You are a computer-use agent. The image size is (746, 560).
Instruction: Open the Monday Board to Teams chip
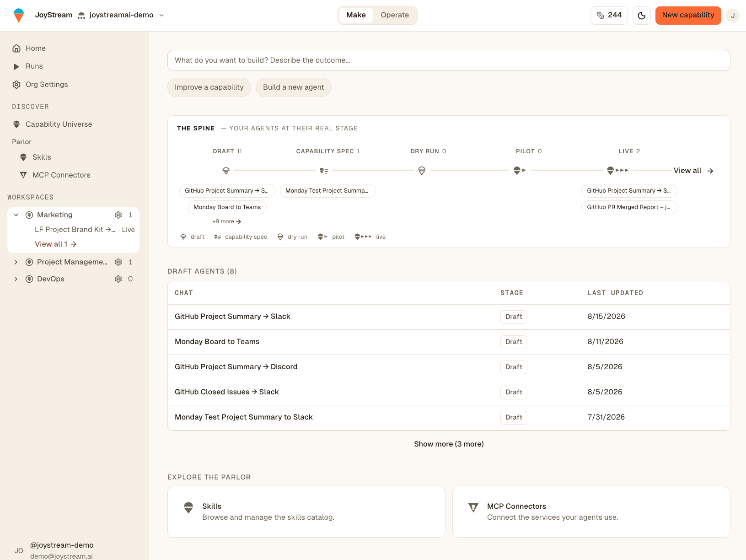[x=227, y=207]
